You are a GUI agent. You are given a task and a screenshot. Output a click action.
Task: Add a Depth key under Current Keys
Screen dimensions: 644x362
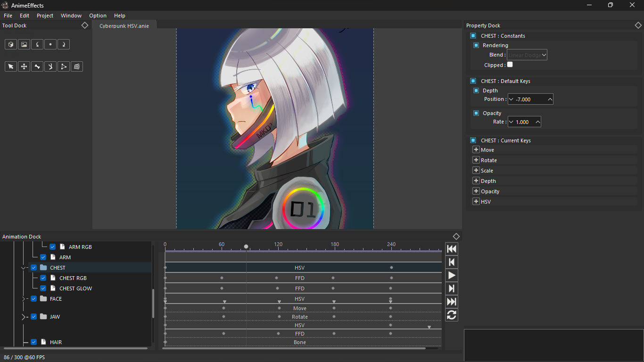[476, 181]
